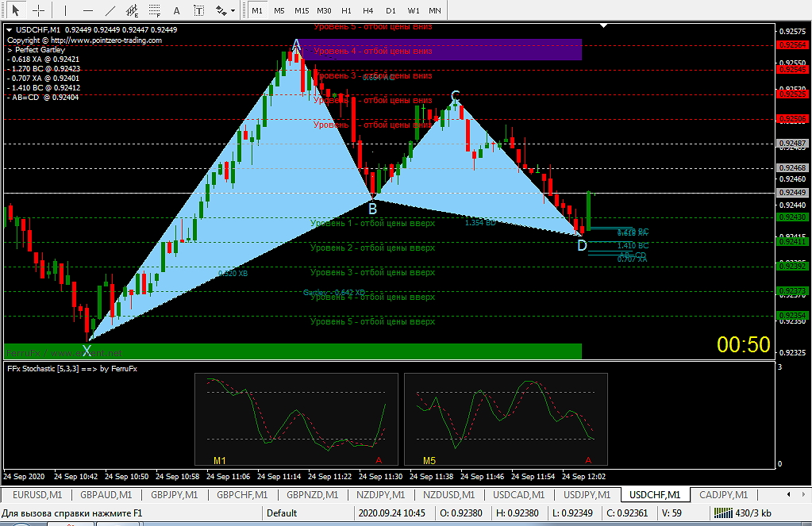Switch timeframe to M1
Viewport: 812px width, 526px height.
tap(257, 10)
